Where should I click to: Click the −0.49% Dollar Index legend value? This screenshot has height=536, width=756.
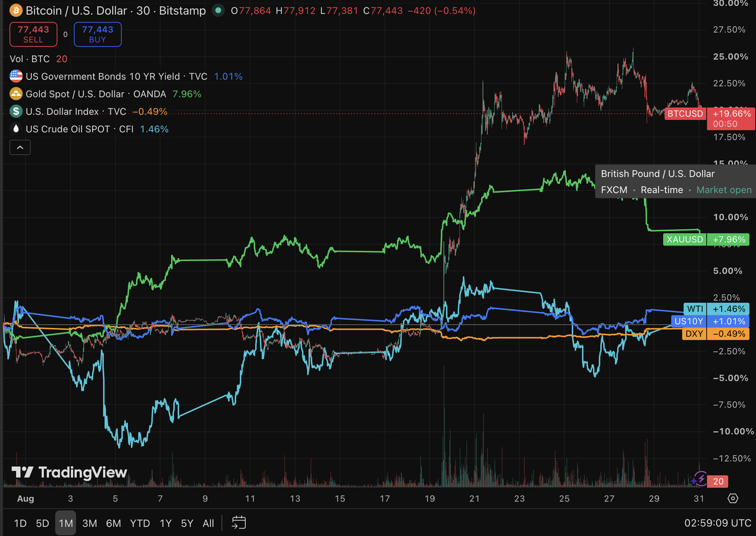149,112
